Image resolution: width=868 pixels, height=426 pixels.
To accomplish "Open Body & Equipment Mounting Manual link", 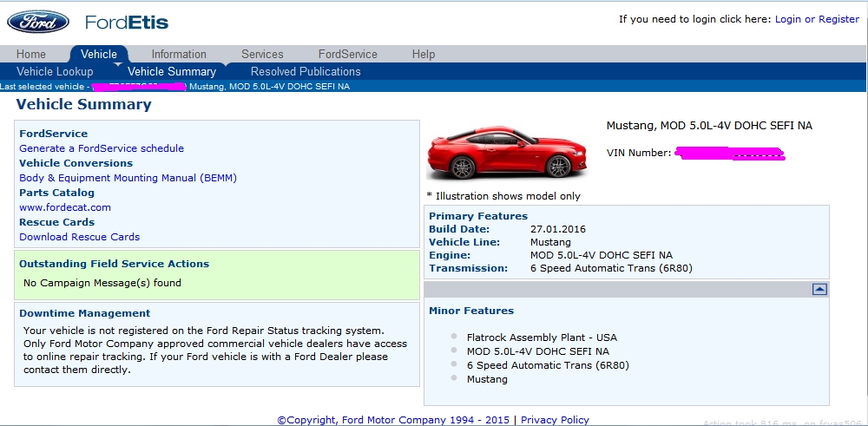I will pos(128,178).
